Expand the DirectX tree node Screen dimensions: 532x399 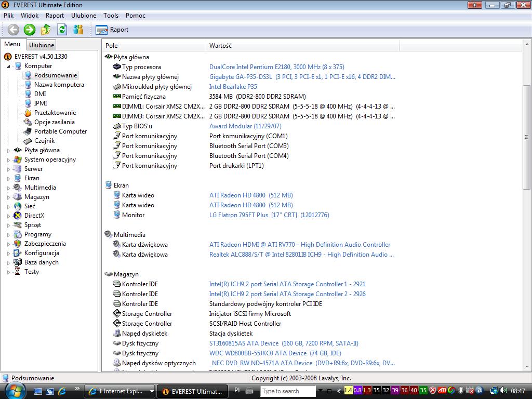[x=9, y=216]
